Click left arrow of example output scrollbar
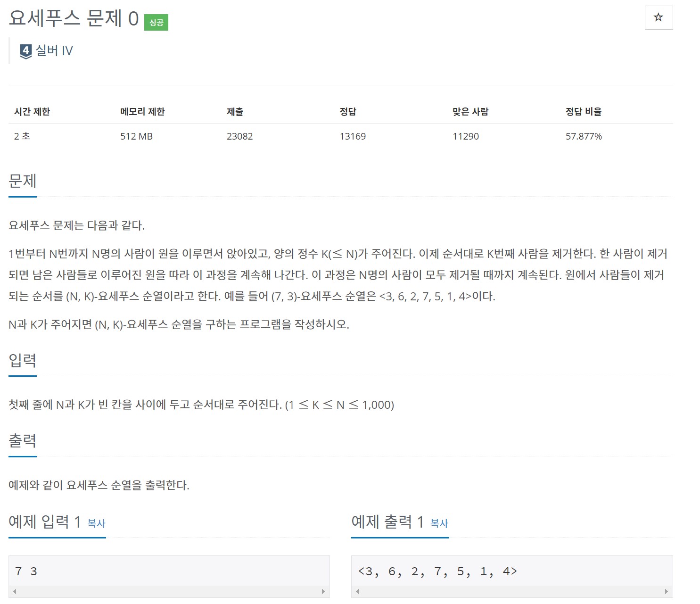The width and height of the screenshot is (700, 604). (x=357, y=591)
